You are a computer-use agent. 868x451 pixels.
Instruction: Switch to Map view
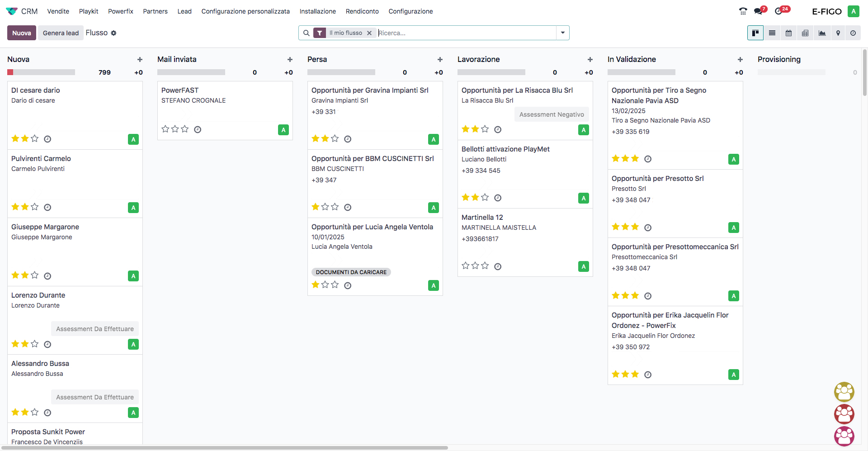(x=838, y=33)
